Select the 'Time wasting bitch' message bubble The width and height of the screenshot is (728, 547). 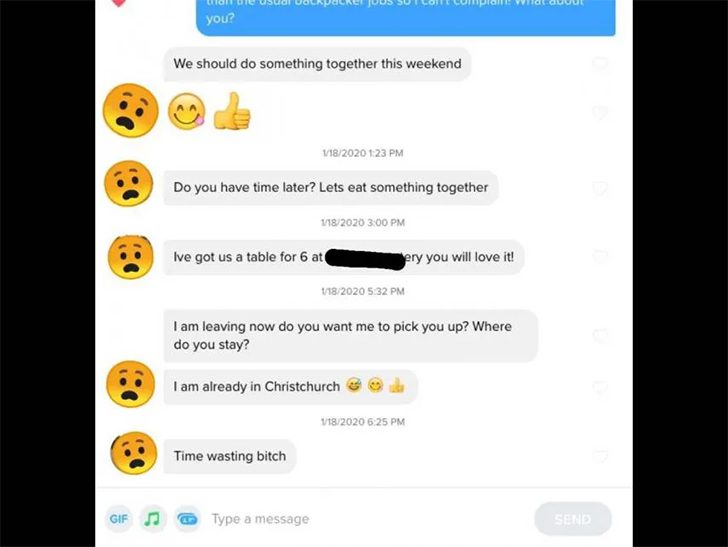point(230,456)
